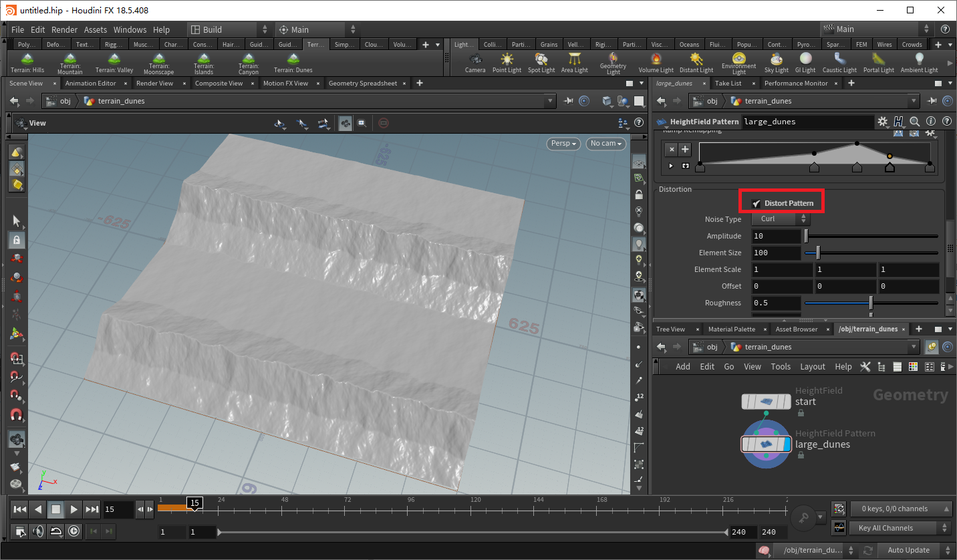Open the network editor Tools menu
The height and width of the screenshot is (560, 957).
coord(781,367)
